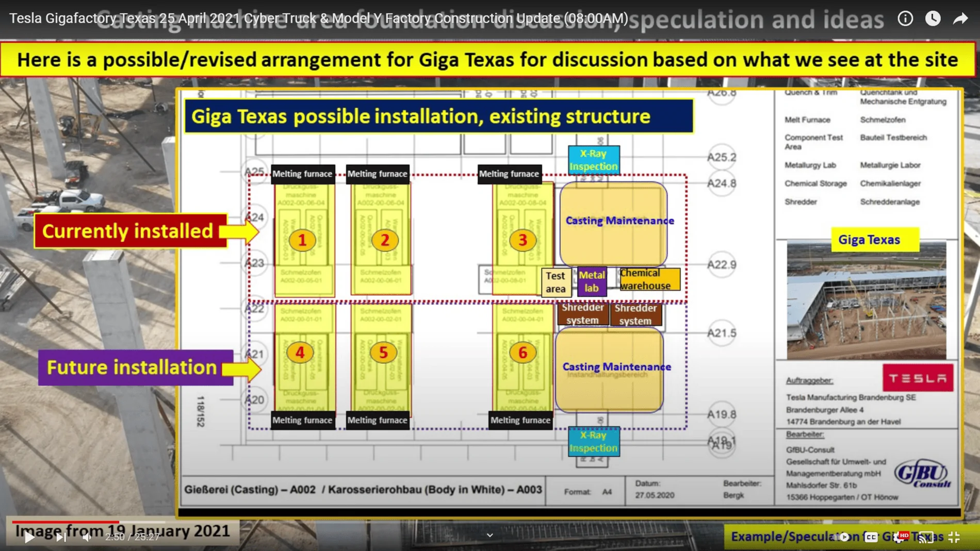
Task: Click casting machine number 5 circle
Action: pyautogui.click(x=383, y=353)
